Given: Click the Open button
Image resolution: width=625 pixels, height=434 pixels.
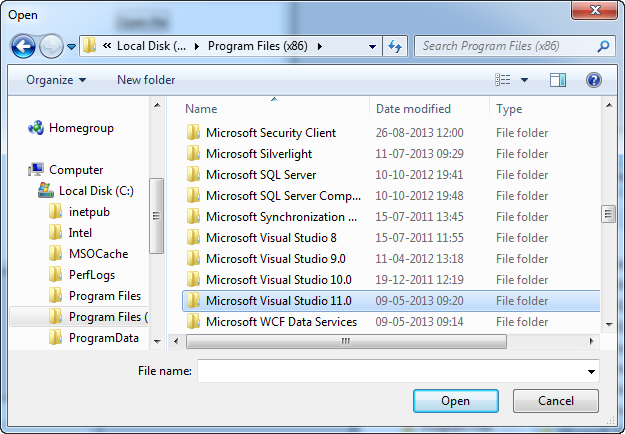Looking at the screenshot, I should (x=455, y=401).
